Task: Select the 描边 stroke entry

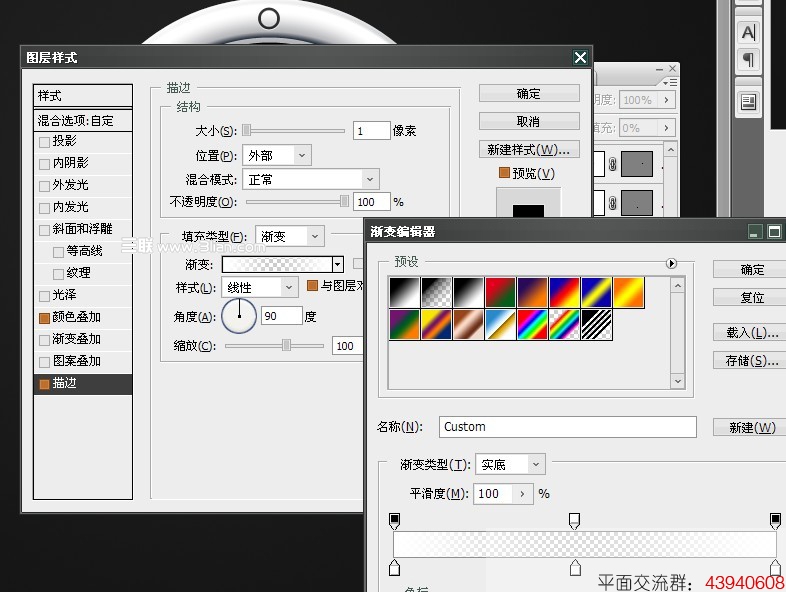Action: (x=83, y=383)
